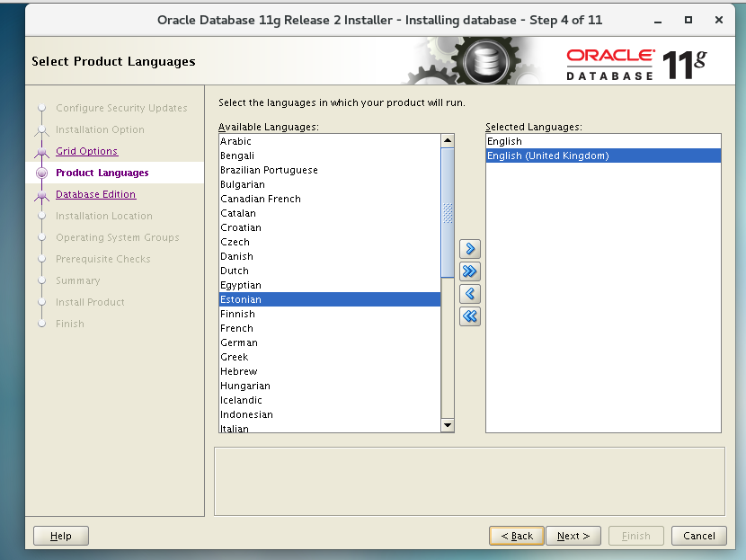The height and width of the screenshot is (560, 746).
Task: Select Catalan in Available Languages
Action: coord(330,213)
